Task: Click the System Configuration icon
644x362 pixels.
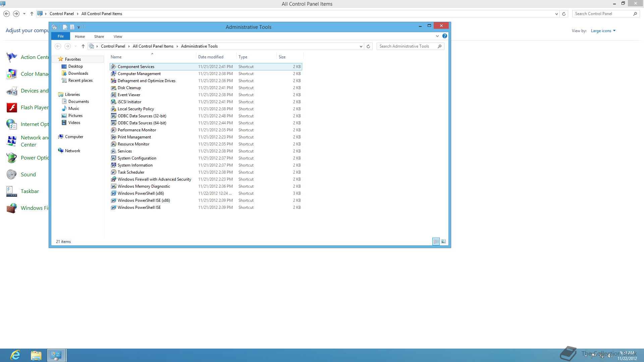Action: point(113,158)
